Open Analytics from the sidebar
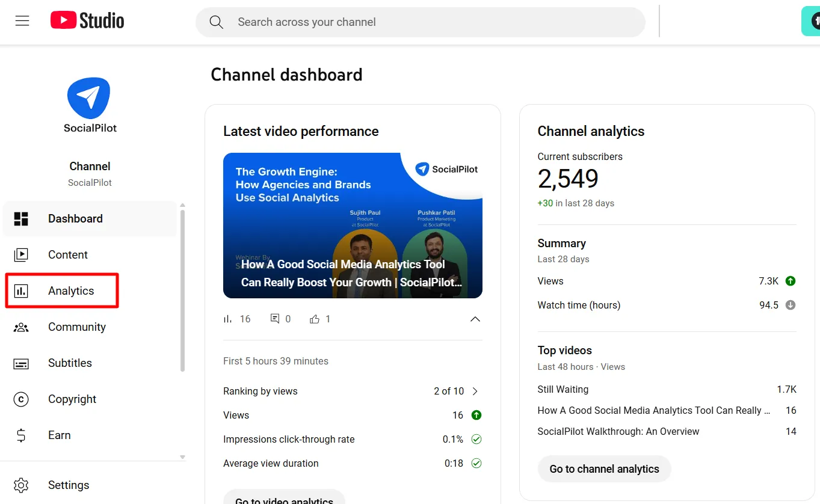 (71, 290)
